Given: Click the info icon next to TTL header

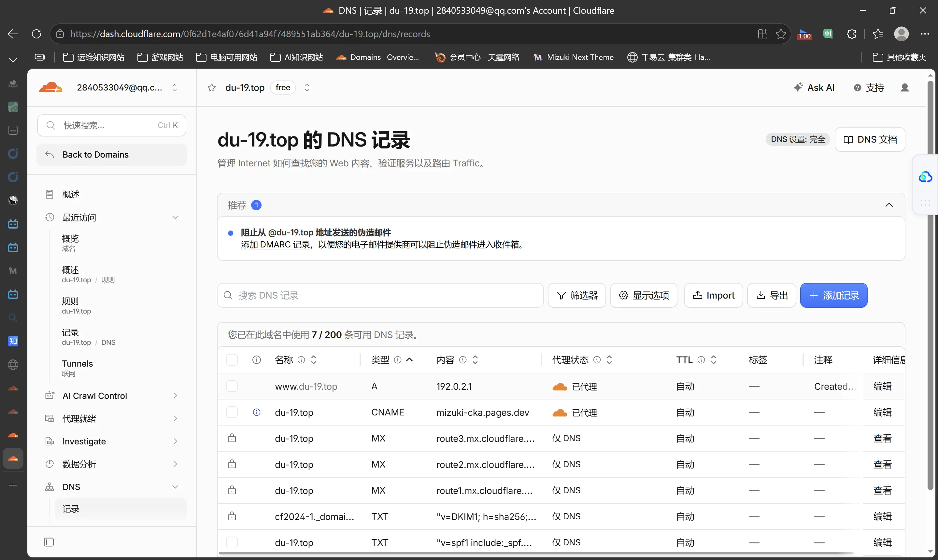Looking at the screenshot, I should 701,360.
